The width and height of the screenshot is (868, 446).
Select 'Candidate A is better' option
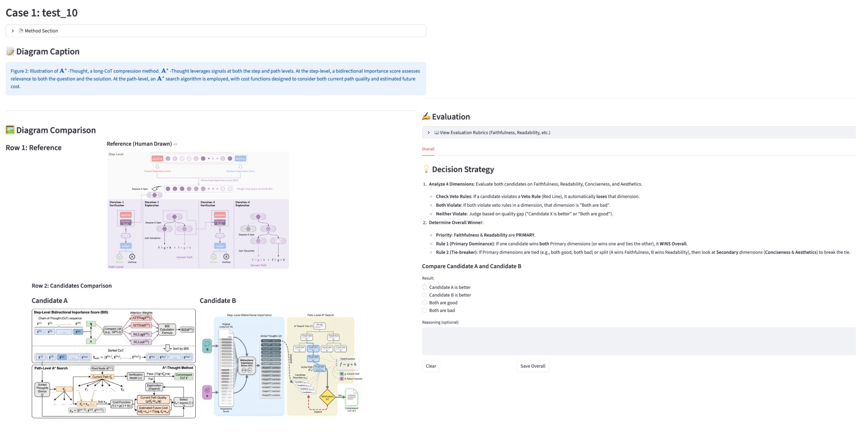coord(446,287)
